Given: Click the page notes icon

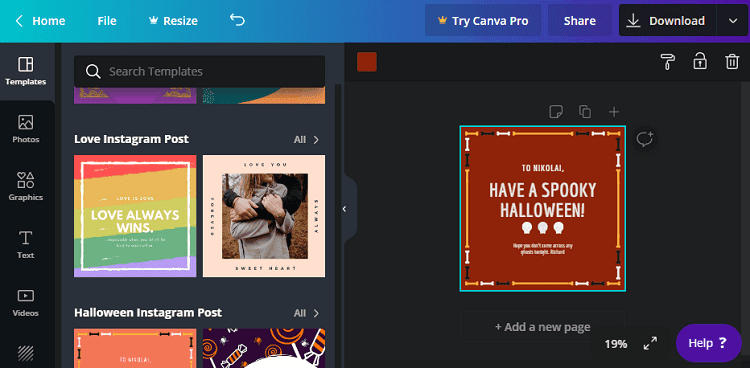Looking at the screenshot, I should pos(556,112).
